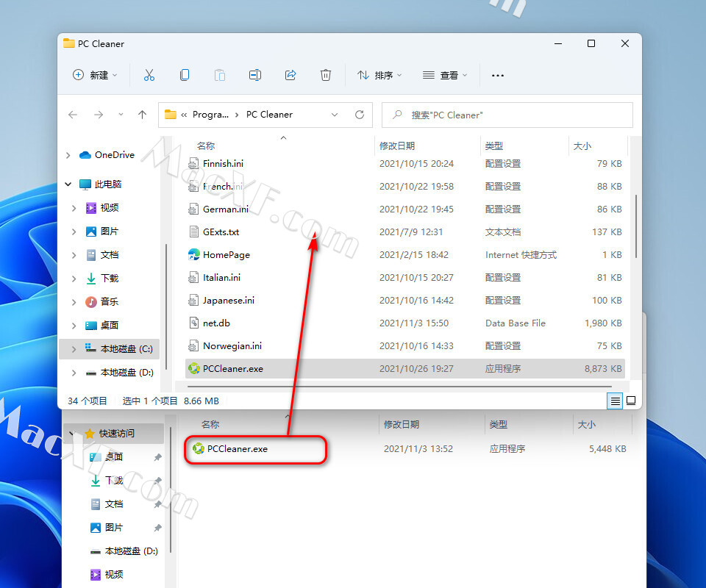
Task: Click the Copy icon in toolbar
Action: pyautogui.click(x=184, y=75)
